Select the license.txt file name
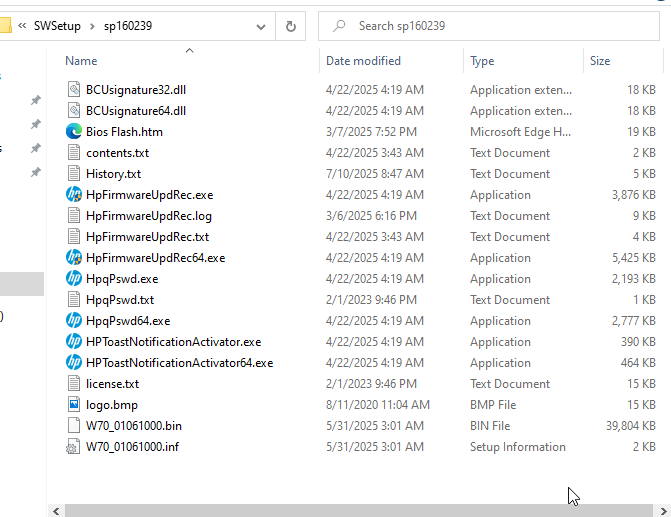Screen dimensions: 671x517 [112, 383]
